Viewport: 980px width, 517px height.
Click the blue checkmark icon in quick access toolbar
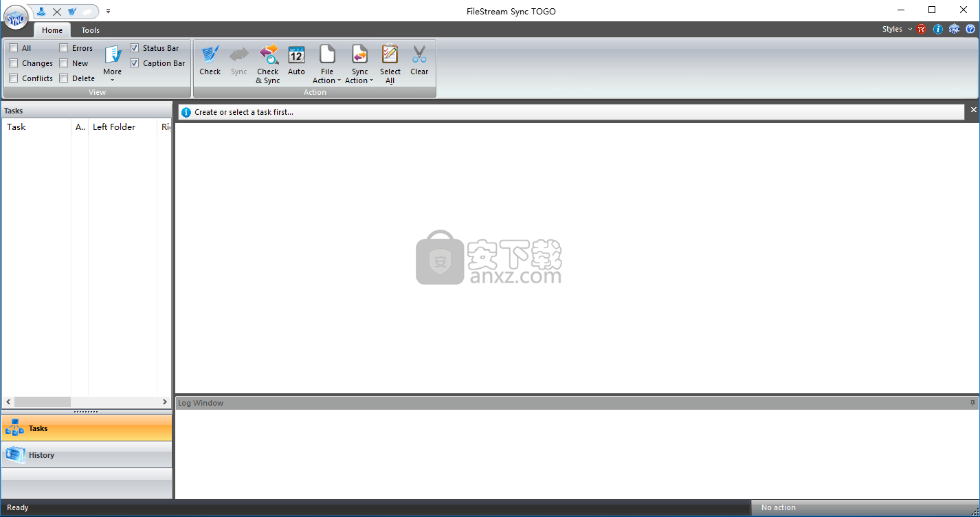[x=72, y=11]
